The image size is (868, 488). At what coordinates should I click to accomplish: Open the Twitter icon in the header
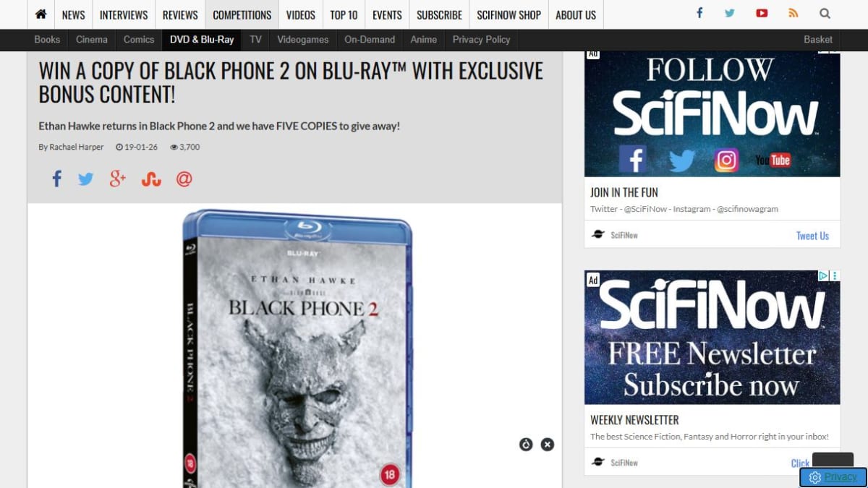pyautogui.click(x=730, y=14)
